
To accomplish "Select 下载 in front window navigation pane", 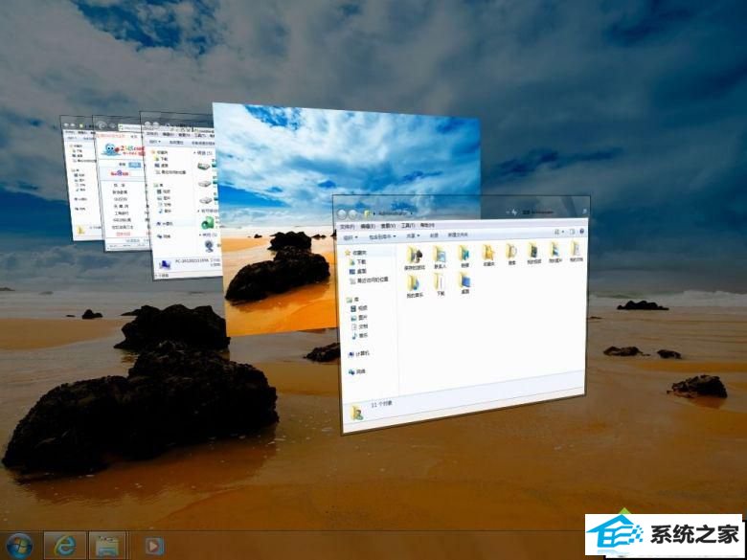I will 357,262.
